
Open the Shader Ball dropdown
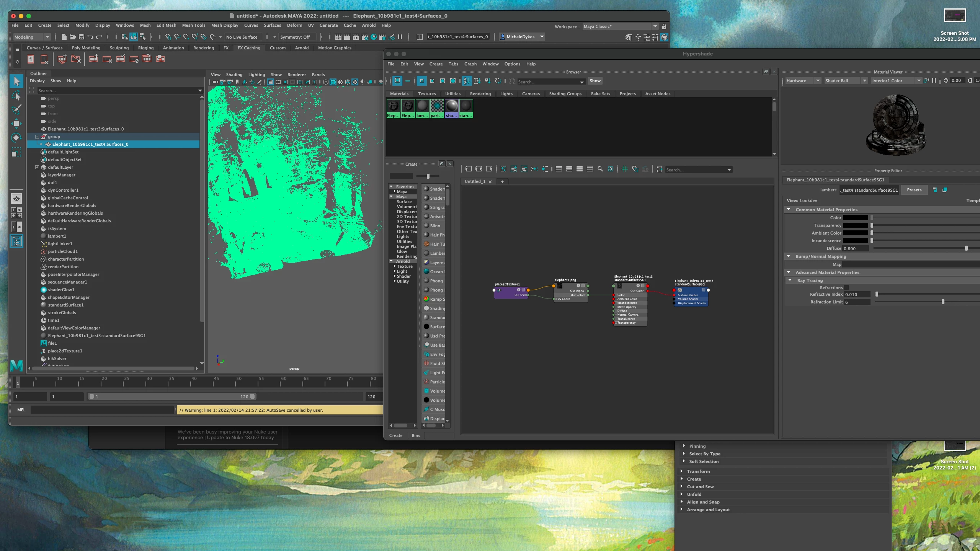[x=846, y=81]
